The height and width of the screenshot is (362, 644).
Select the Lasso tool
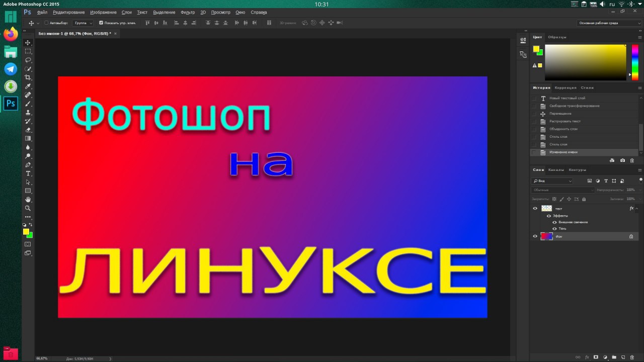point(28,60)
